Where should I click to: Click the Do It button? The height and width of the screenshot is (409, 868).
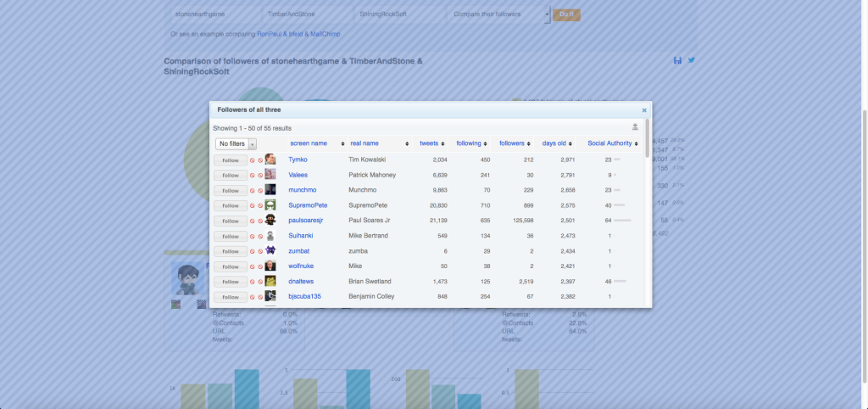point(566,14)
